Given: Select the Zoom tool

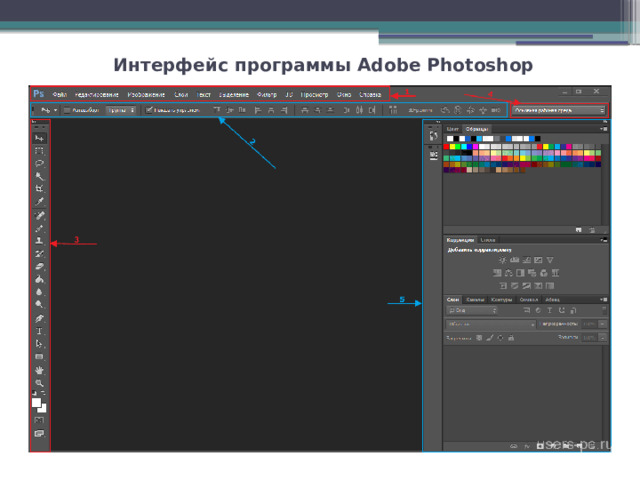Looking at the screenshot, I should 39,383.
